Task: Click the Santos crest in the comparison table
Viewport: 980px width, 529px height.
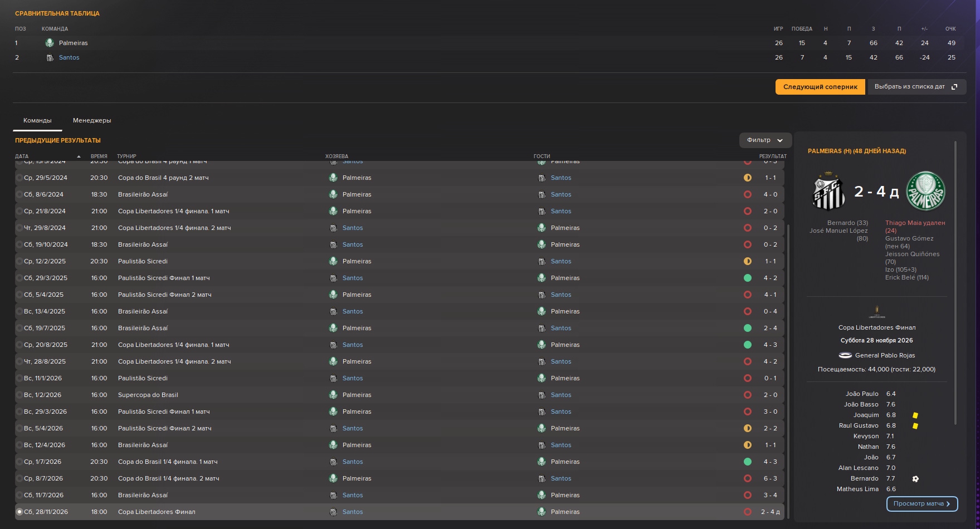Action: coord(50,57)
